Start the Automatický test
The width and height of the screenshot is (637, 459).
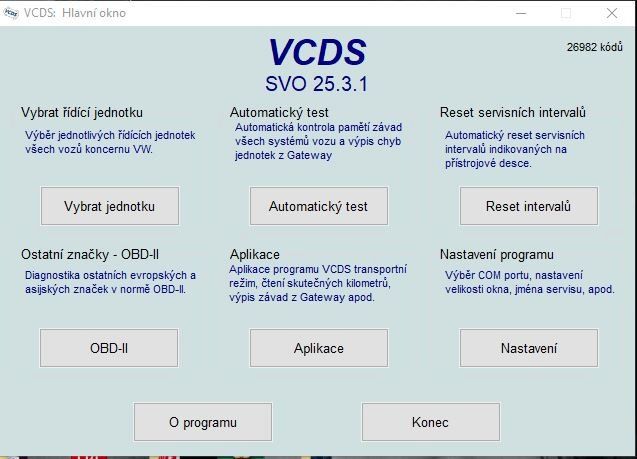(x=318, y=206)
